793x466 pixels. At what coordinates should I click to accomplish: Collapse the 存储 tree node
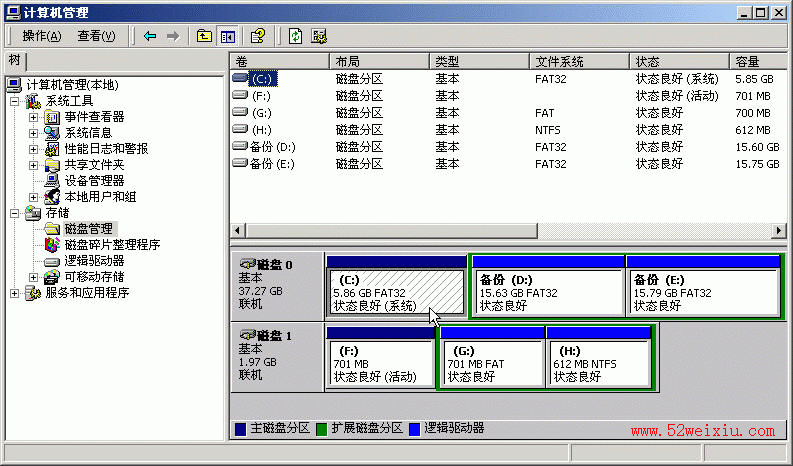pyautogui.click(x=15, y=213)
